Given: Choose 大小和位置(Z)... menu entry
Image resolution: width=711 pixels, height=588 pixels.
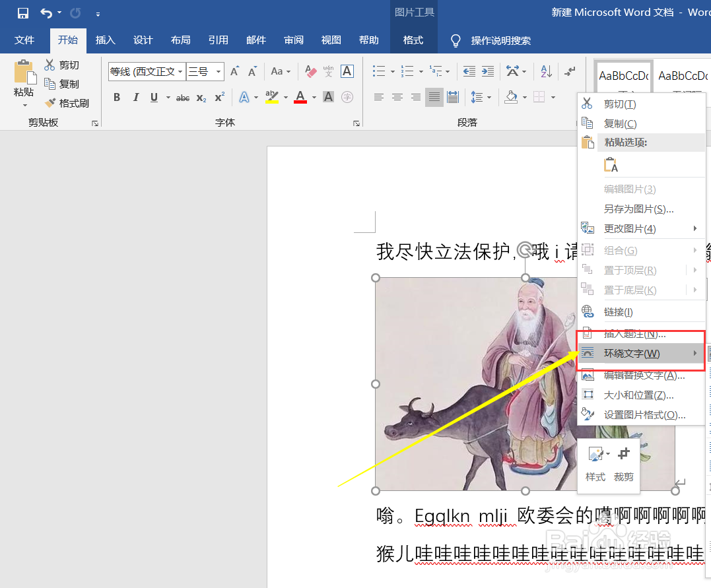Looking at the screenshot, I should coord(641,395).
